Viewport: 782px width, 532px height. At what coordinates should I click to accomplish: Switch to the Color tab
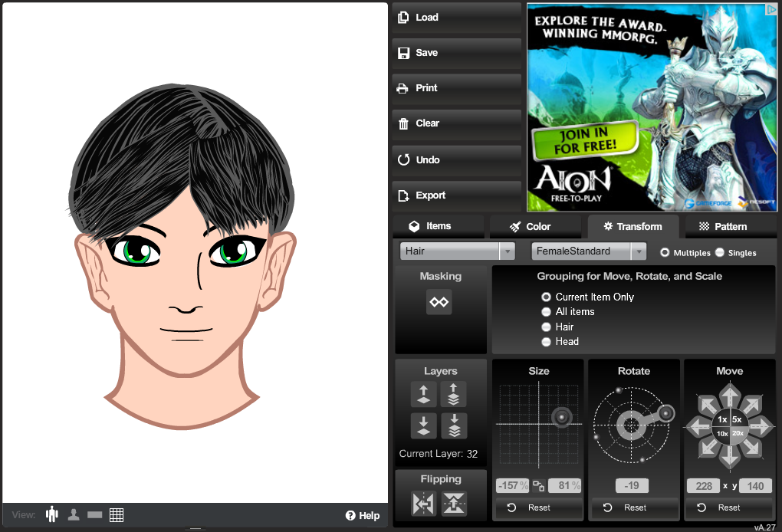point(530,226)
